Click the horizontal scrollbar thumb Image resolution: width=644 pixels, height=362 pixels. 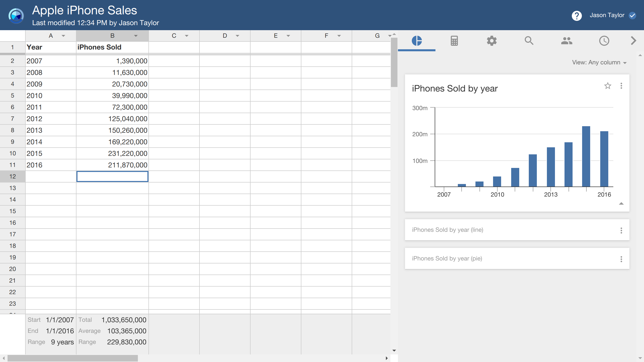[x=73, y=358]
